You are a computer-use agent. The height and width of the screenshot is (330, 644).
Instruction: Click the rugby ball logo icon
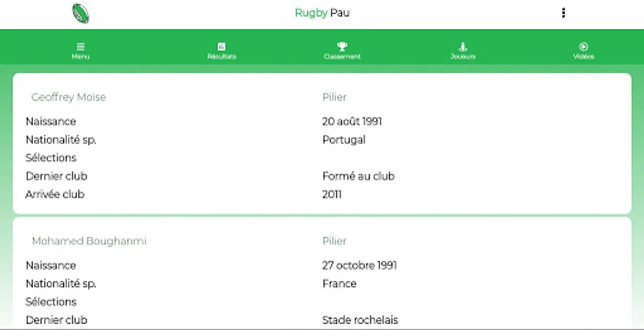(x=81, y=14)
